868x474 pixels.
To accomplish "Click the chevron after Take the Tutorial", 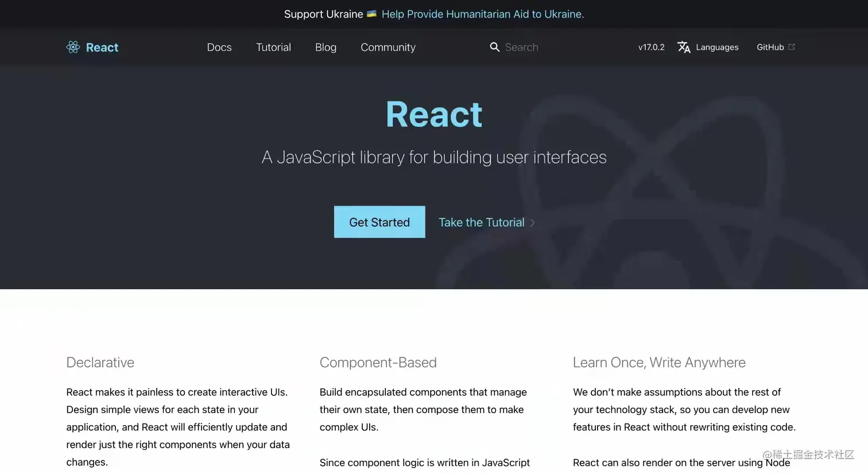I will point(533,223).
